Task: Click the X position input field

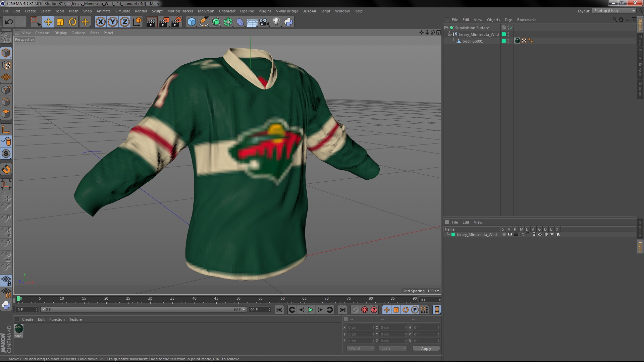Action: pos(361,327)
